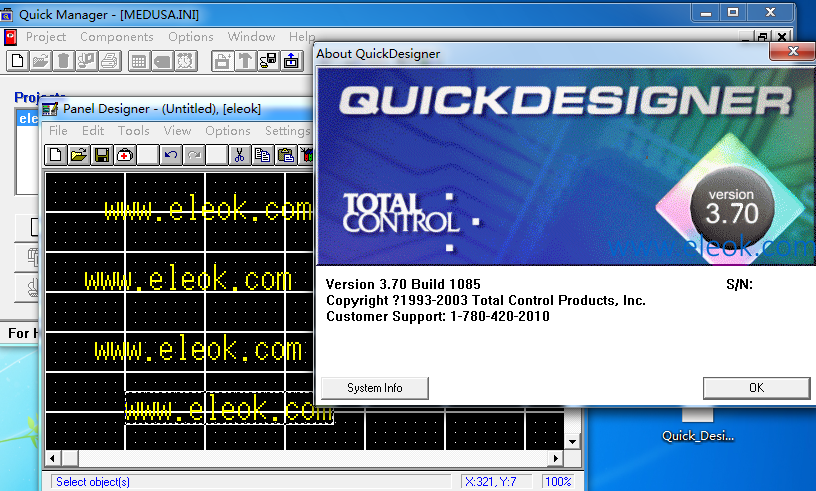Click Panel Designer window title bar

(x=177, y=109)
